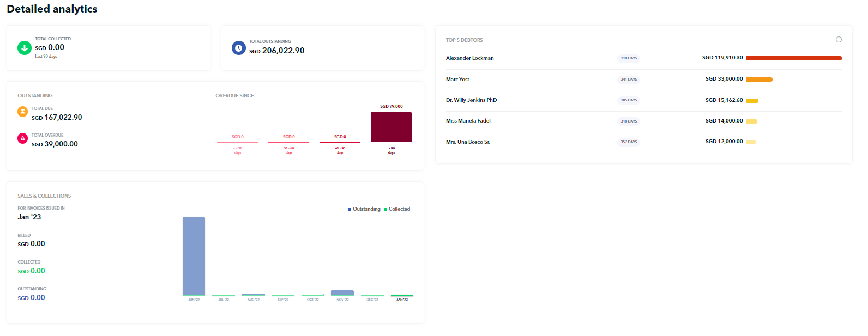
Task: Click the red Total Overdue warning icon
Action: click(23, 138)
